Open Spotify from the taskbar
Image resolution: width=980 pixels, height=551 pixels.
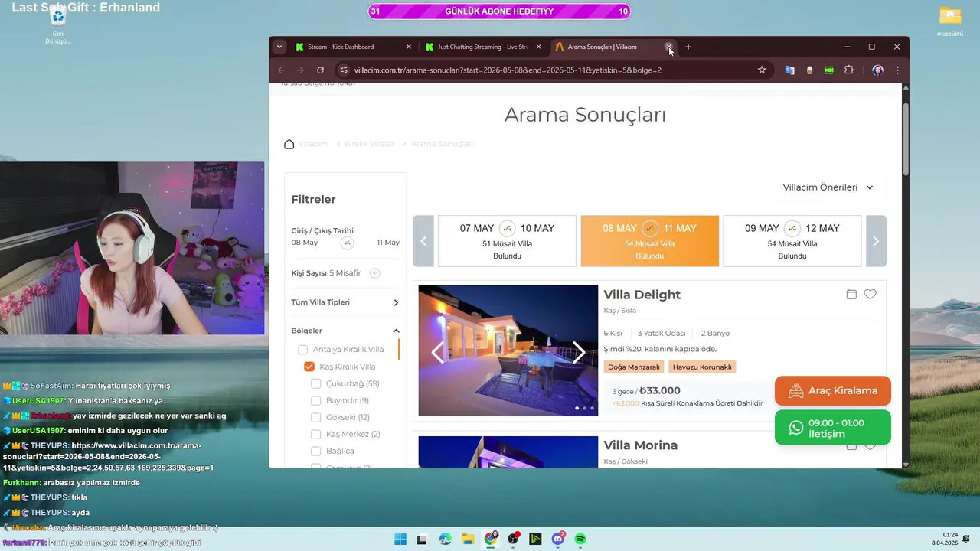tap(580, 539)
